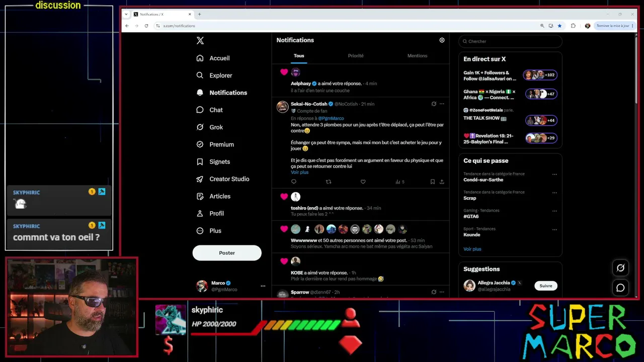Click the Chercher search field

pos(510,41)
